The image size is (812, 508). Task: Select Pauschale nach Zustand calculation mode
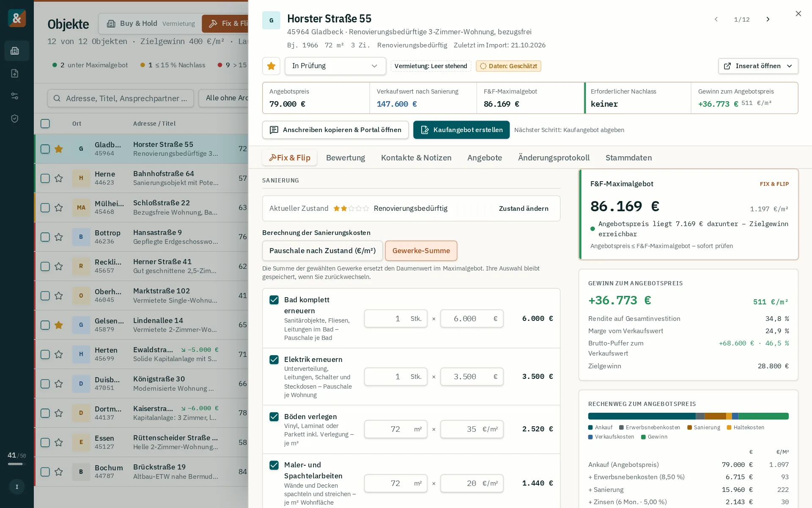tap(322, 251)
